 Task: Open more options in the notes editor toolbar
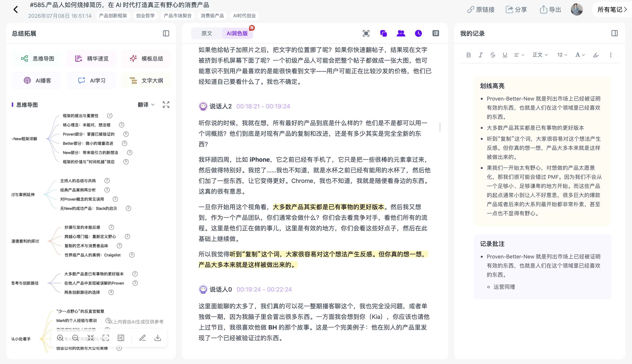(x=611, y=55)
